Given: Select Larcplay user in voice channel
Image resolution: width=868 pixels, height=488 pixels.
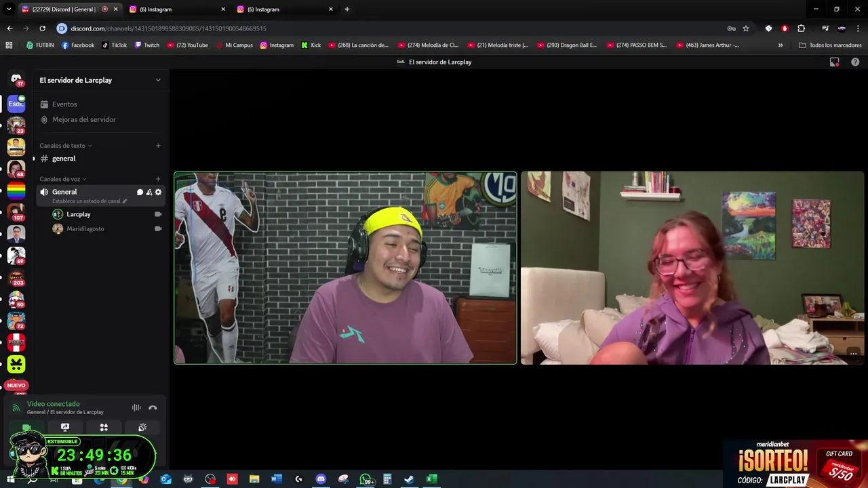Looking at the screenshot, I should pyautogui.click(x=78, y=214).
